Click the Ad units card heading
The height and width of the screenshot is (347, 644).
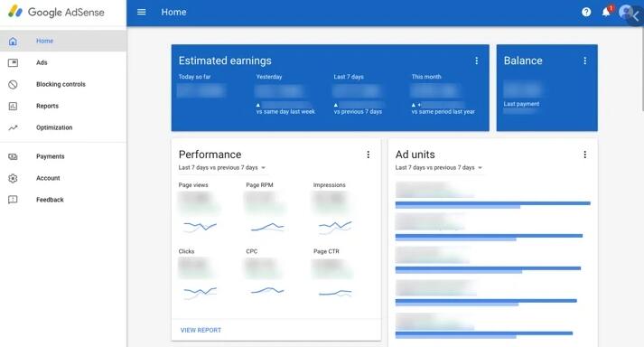pos(415,155)
